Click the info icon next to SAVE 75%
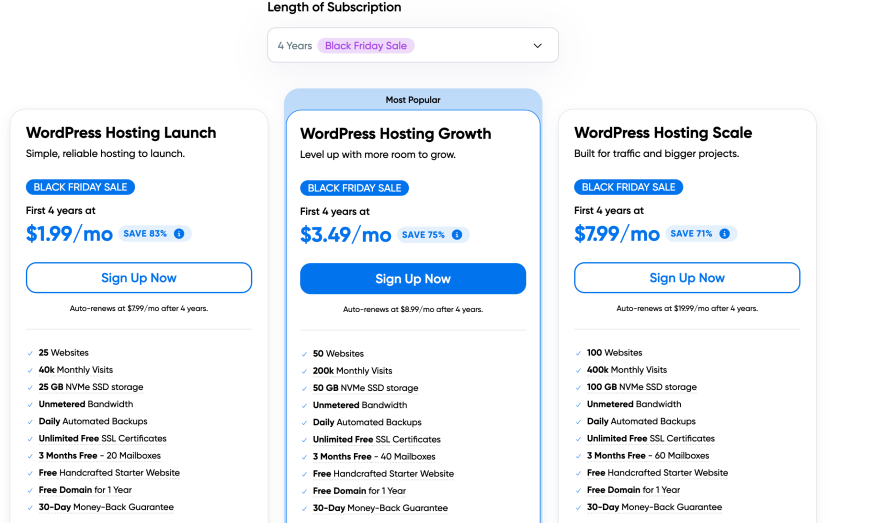884x523 pixels. pos(457,234)
